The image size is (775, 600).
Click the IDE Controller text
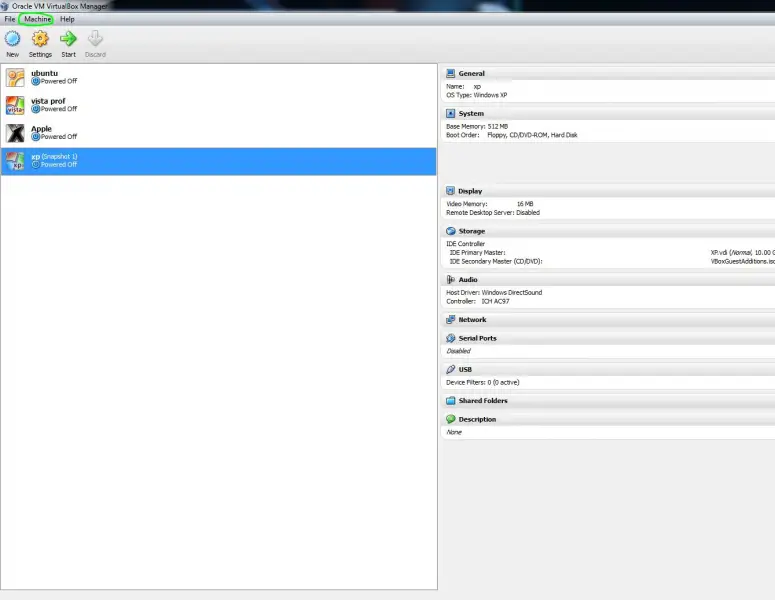pos(465,244)
